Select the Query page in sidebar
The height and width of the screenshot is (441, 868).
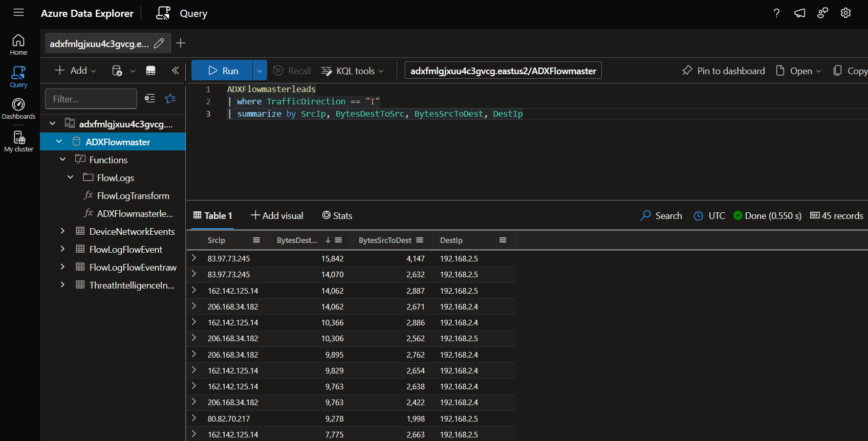click(18, 77)
